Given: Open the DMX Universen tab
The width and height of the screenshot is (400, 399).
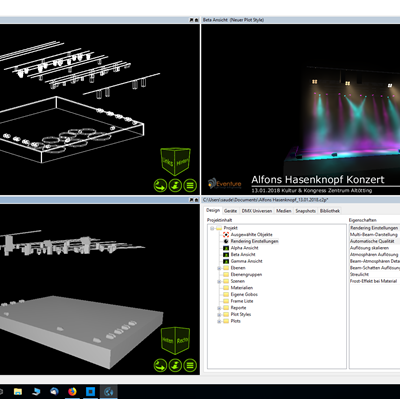Looking at the screenshot, I should (x=257, y=211).
